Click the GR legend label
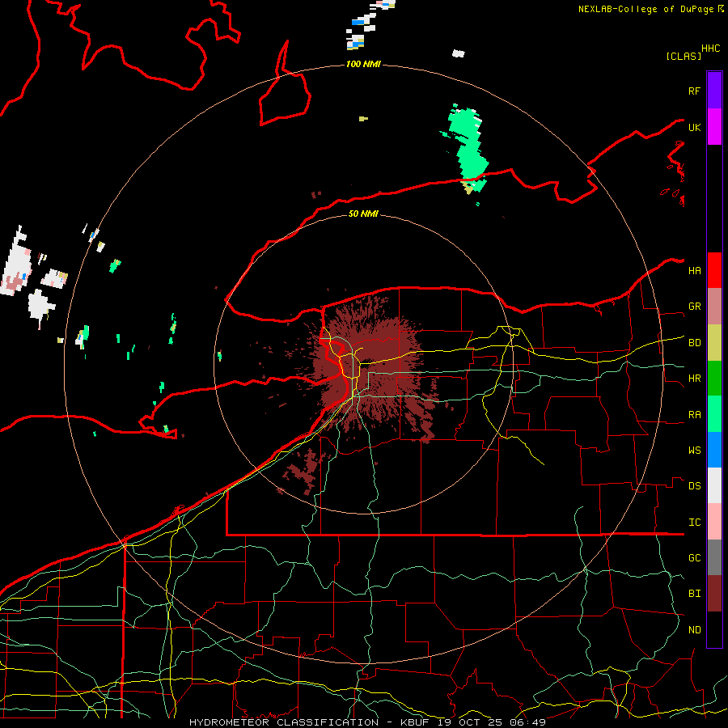The image size is (728, 728). pos(694,307)
